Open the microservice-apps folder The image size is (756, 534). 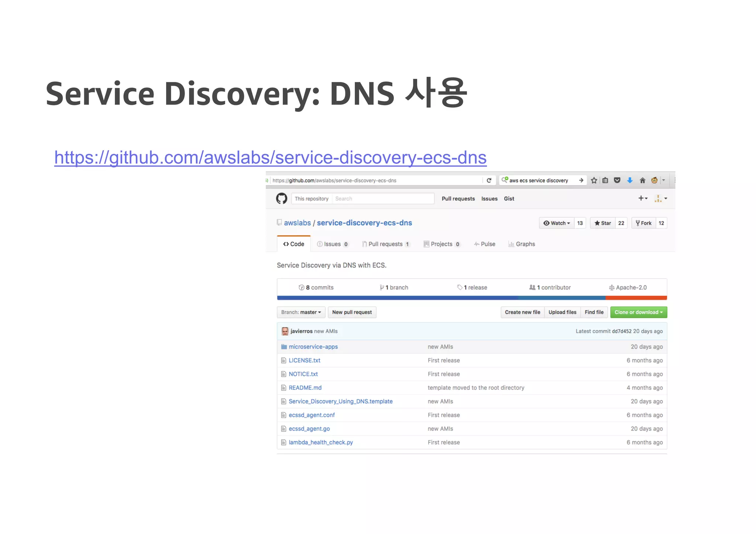[x=313, y=347]
